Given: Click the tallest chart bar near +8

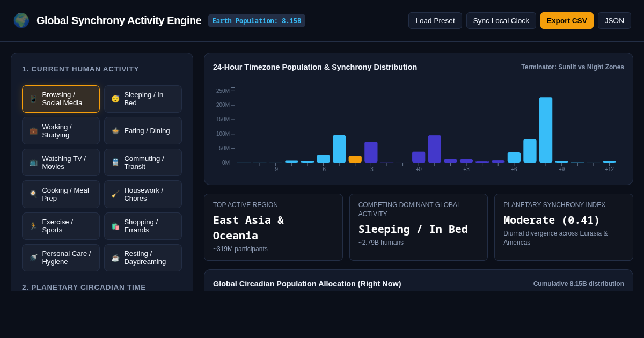Looking at the screenshot, I should click(546, 130).
